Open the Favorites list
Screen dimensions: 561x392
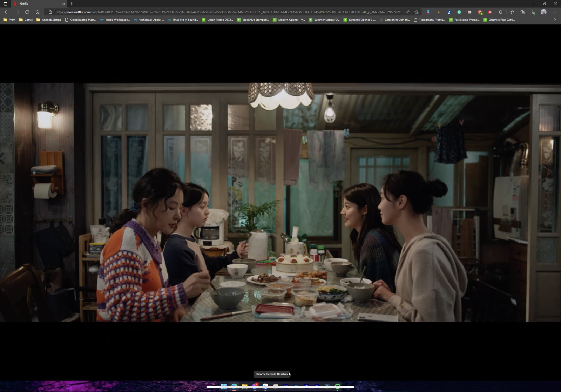click(512, 12)
